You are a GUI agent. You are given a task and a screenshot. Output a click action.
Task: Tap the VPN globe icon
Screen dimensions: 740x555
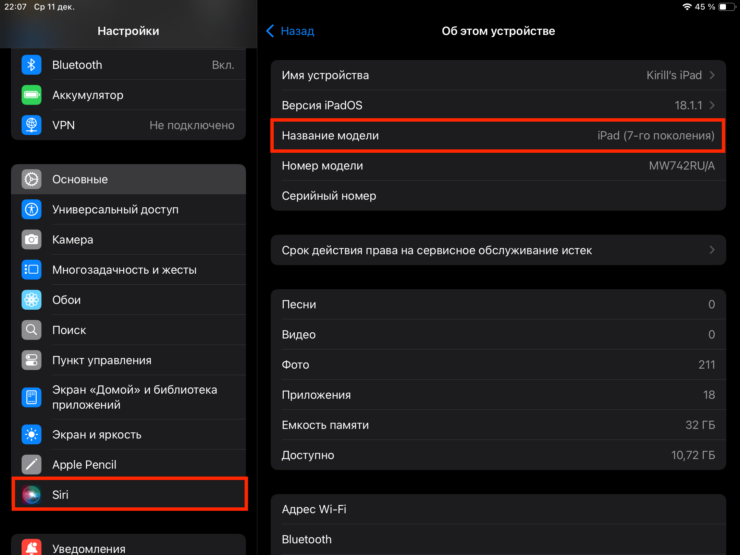click(x=32, y=125)
